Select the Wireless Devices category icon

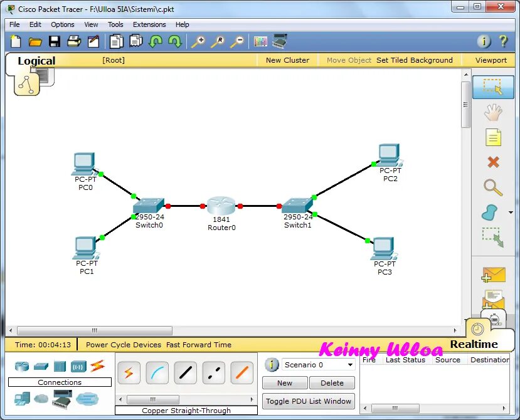(x=78, y=367)
